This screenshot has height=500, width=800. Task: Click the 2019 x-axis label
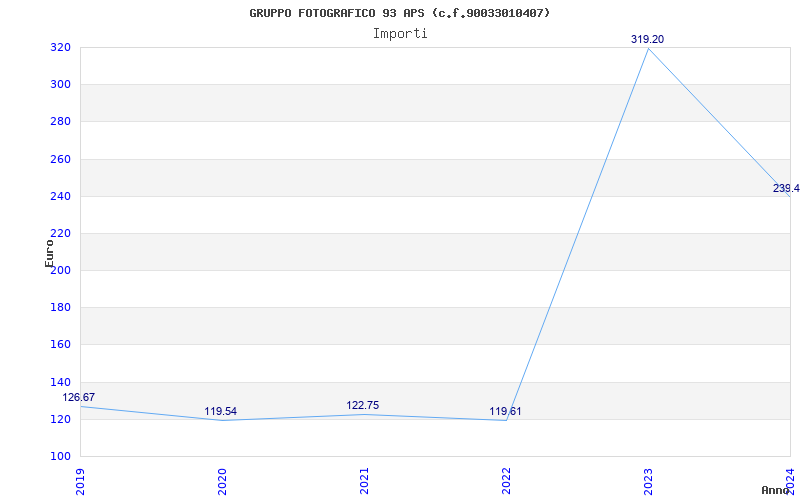[81, 481]
